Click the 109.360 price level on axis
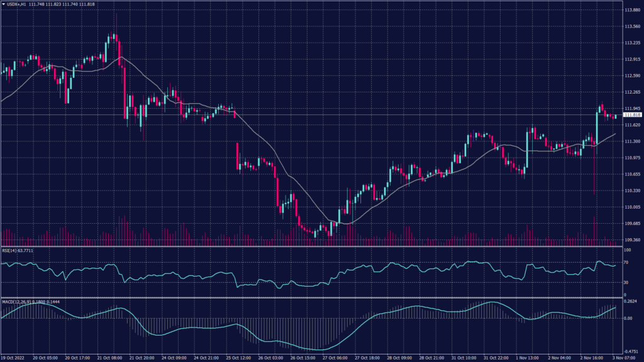 pos(631,239)
